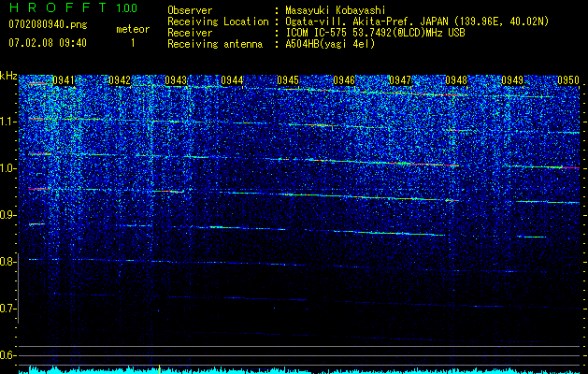Image resolution: width=588 pixels, height=374 pixels.
Task: Click the 0950 time marker
Action: (568, 80)
